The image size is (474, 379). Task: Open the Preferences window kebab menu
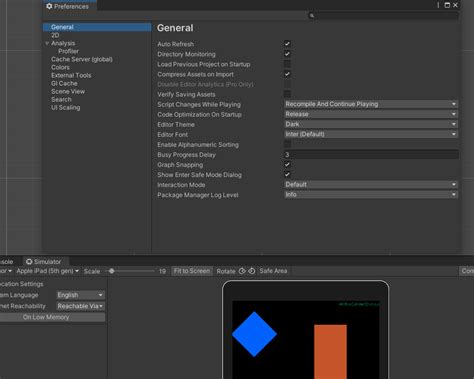pyautogui.click(x=438, y=5)
